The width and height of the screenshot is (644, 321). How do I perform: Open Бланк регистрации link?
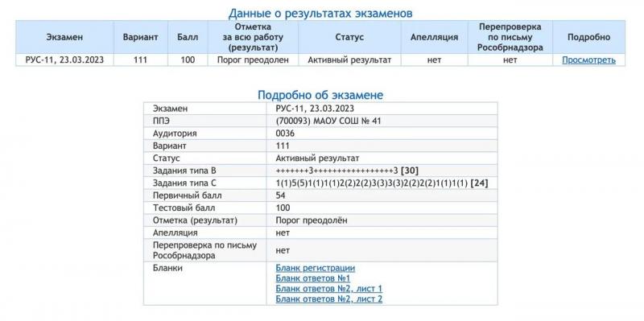tap(316, 268)
